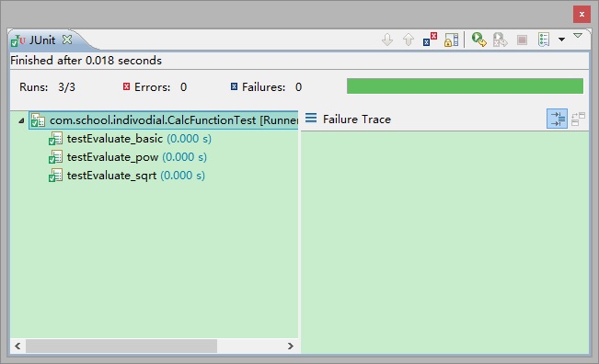This screenshot has width=599, height=364.
Task: Click the Failures blue icon
Action: 235,86
